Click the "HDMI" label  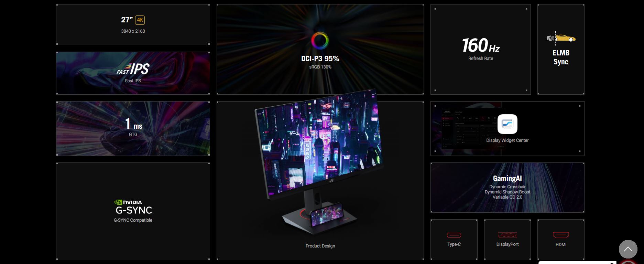tap(561, 244)
